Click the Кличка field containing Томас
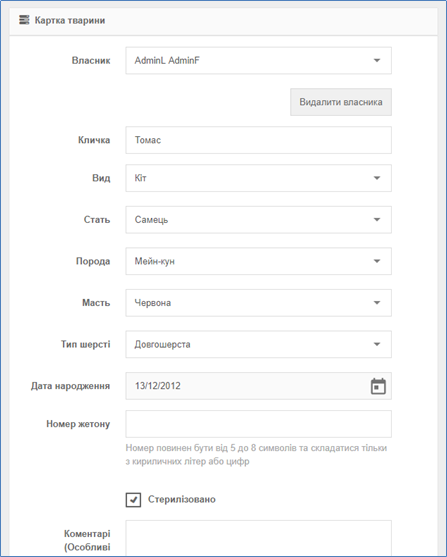447x557 pixels. [258, 140]
